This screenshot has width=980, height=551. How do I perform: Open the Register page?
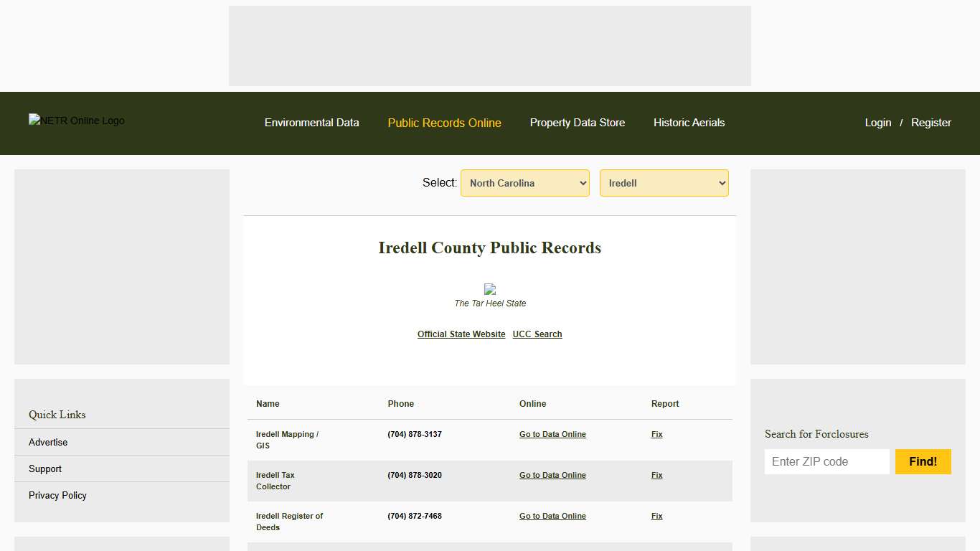930,123
